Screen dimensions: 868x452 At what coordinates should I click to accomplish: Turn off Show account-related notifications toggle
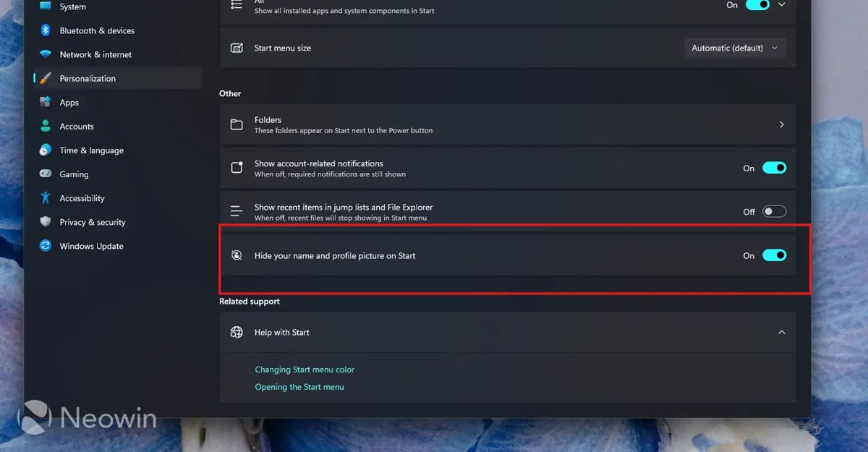(x=774, y=168)
